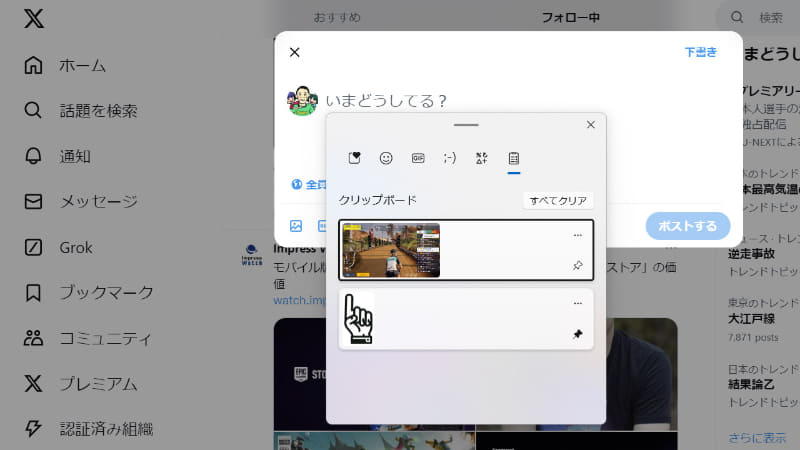Open 下書き drafts link
The image size is (800, 450).
701,52
